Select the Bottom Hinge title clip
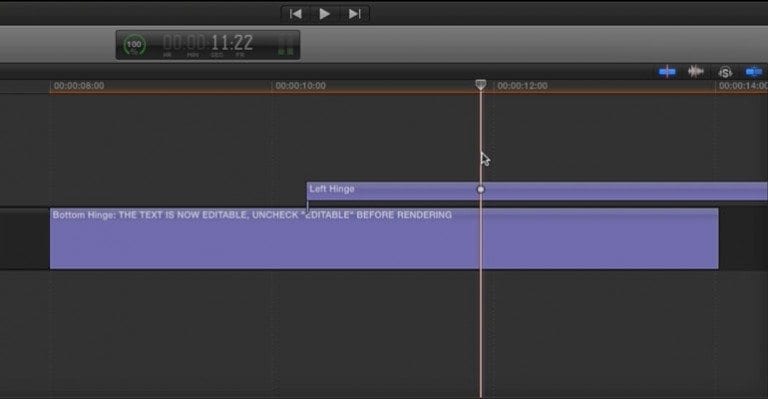 pos(384,238)
